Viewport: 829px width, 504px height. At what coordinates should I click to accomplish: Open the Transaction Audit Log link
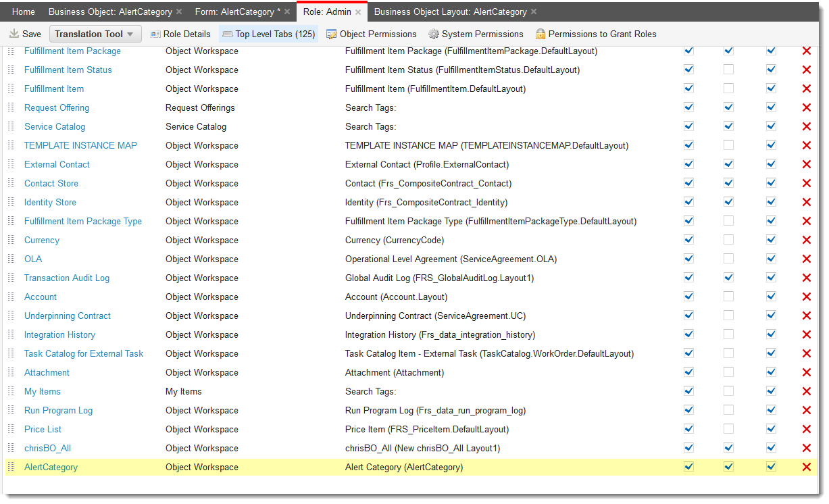point(67,278)
